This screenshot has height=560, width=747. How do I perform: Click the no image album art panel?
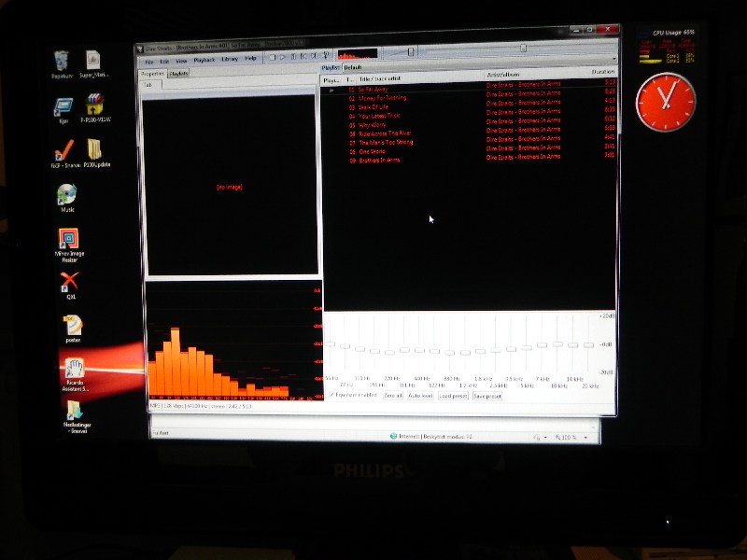230,186
